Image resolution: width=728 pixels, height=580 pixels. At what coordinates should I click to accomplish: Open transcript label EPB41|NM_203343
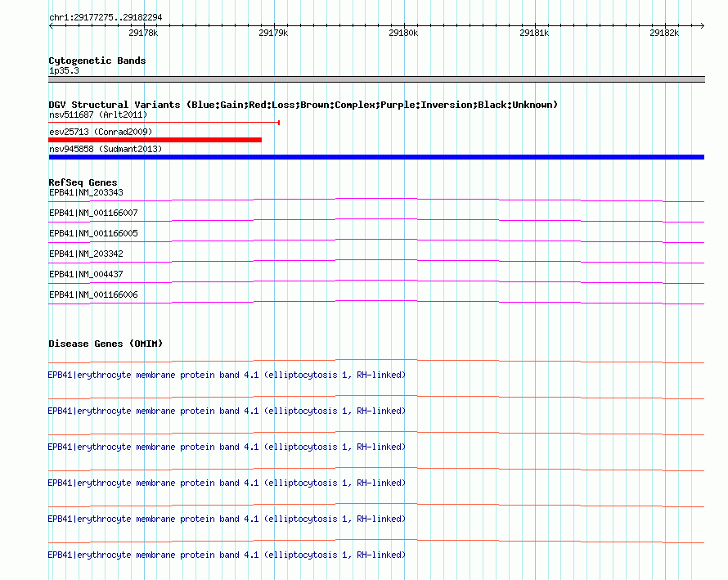[x=86, y=193]
